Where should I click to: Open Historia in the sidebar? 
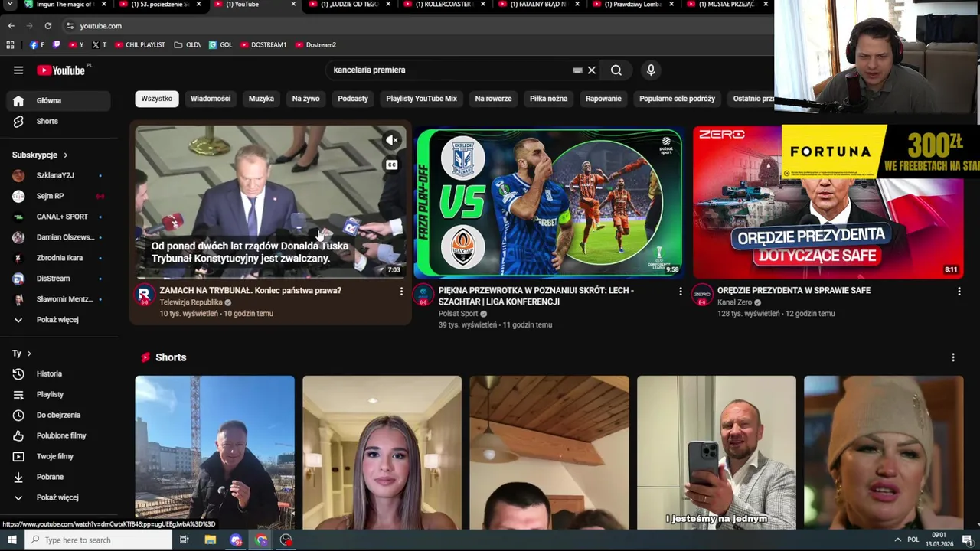(x=58, y=374)
